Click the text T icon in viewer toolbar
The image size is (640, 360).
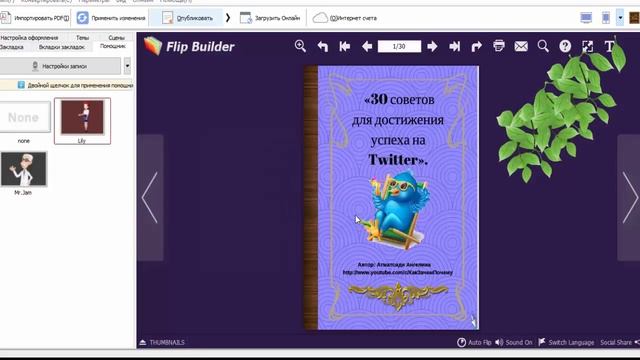609,46
